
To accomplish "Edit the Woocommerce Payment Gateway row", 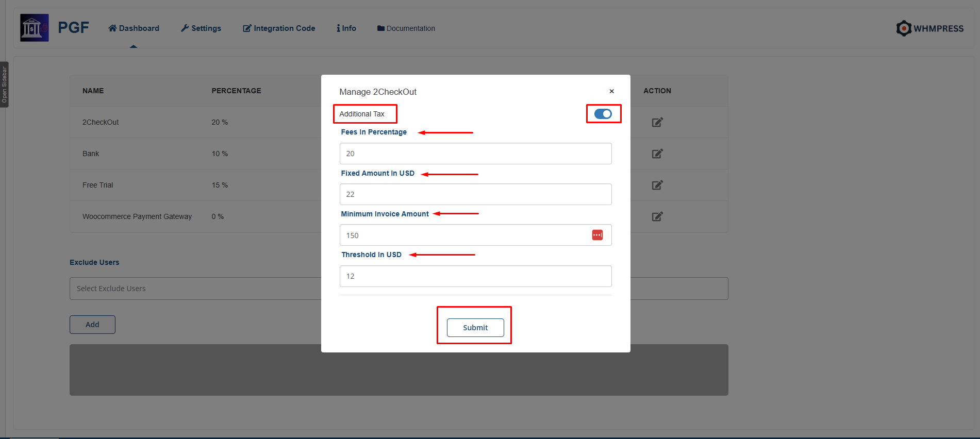I will [657, 216].
